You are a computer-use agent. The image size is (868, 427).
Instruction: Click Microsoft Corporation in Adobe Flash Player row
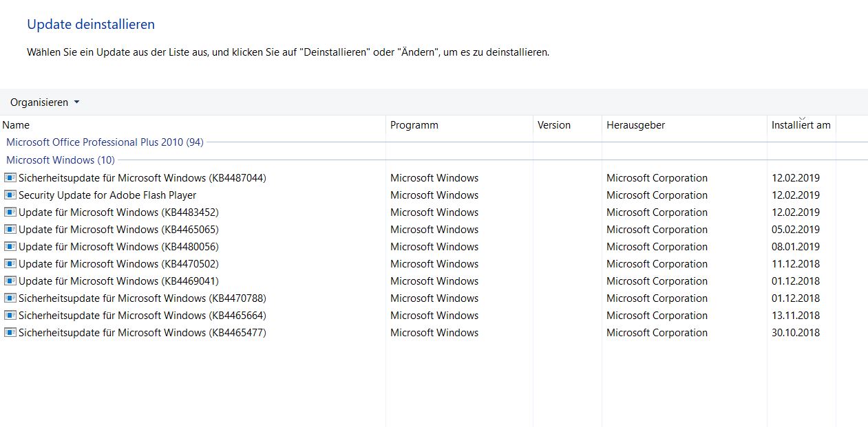tap(657, 195)
